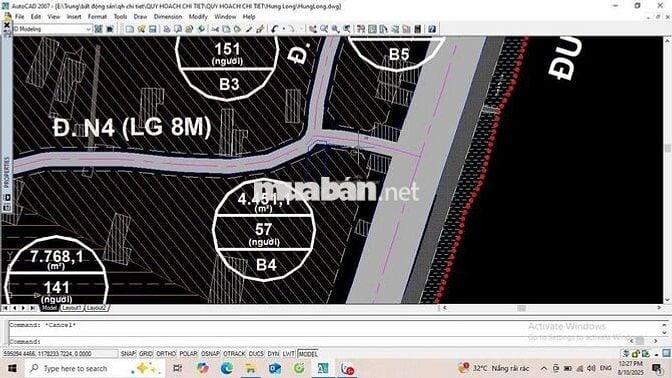Open the File menu
672x378 pixels.
point(20,17)
